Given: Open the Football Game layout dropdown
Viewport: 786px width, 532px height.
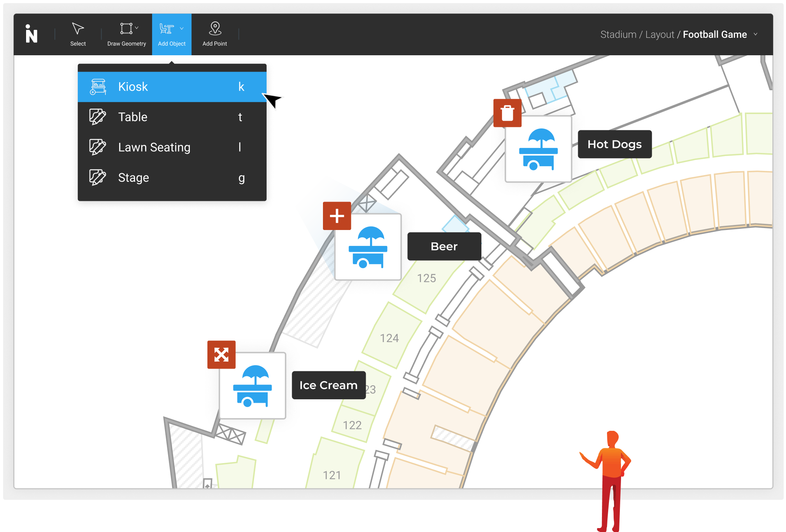Looking at the screenshot, I should click(x=756, y=34).
